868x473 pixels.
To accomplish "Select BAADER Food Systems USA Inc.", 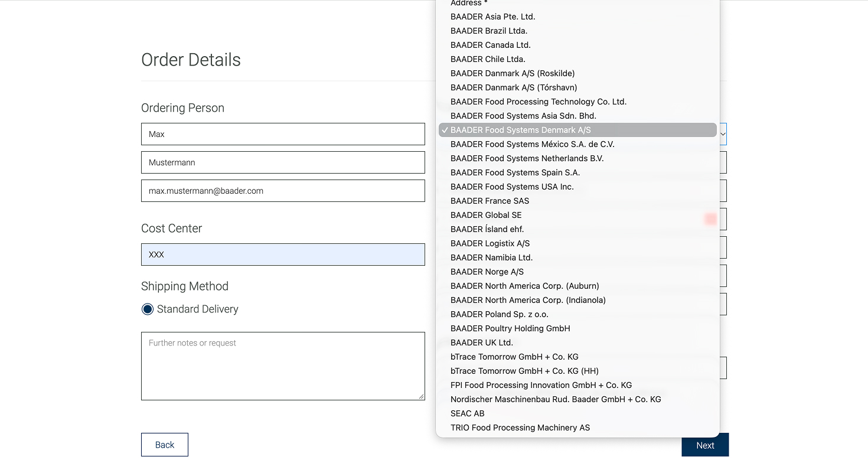I will [577, 187].
